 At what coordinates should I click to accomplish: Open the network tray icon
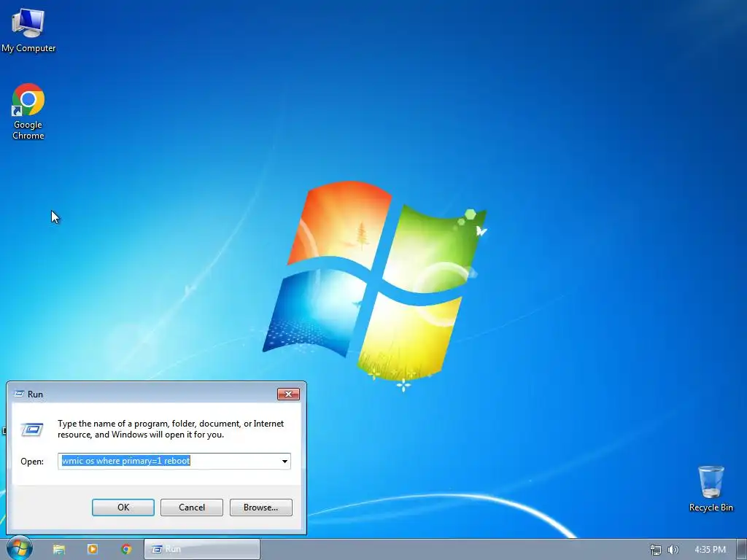coord(656,550)
